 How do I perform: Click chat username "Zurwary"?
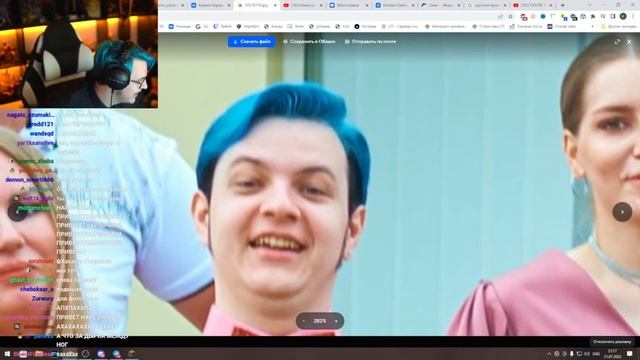[x=43, y=299]
